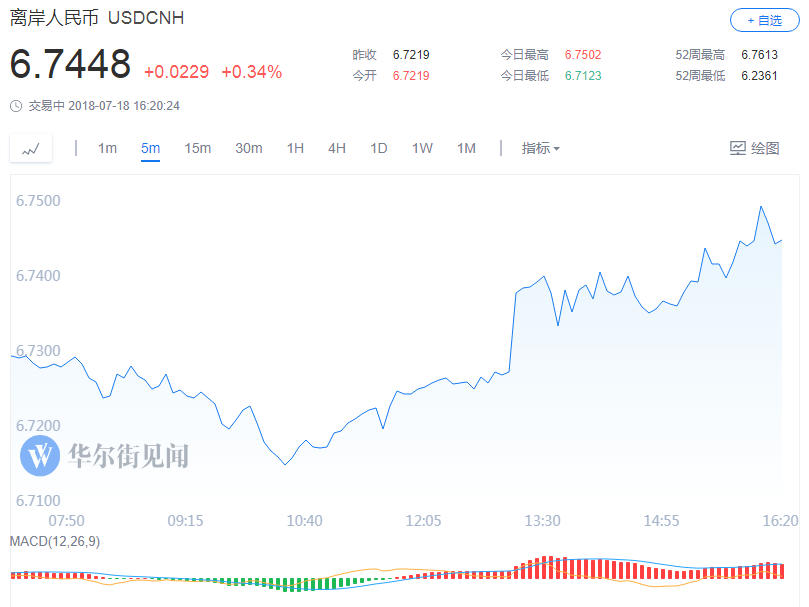Click the line chart type icon

click(31, 148)
